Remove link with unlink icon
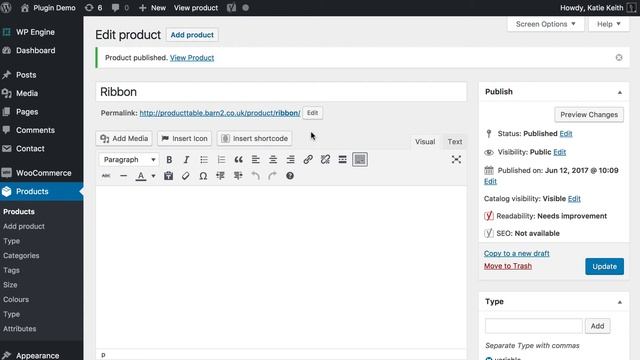640x360 pixels. point(325,160)
